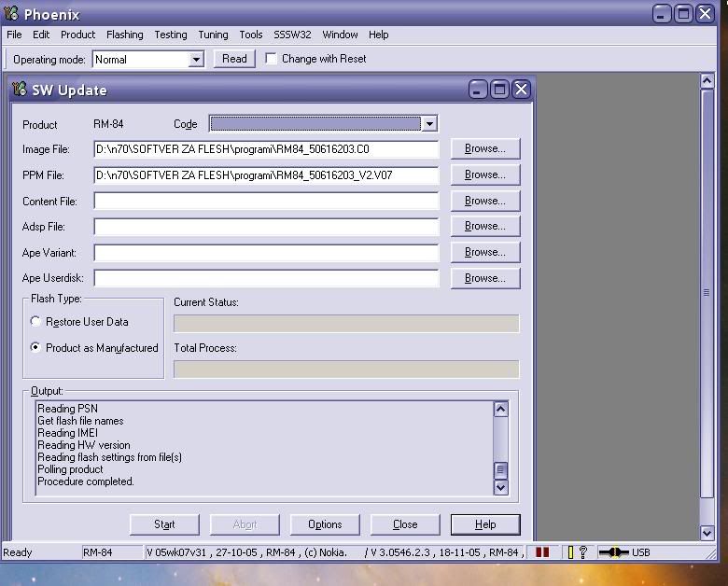Viewport: 728px width, 586px height.
Task: Select Product as Manufactured flash type
Action: point(36,348)
